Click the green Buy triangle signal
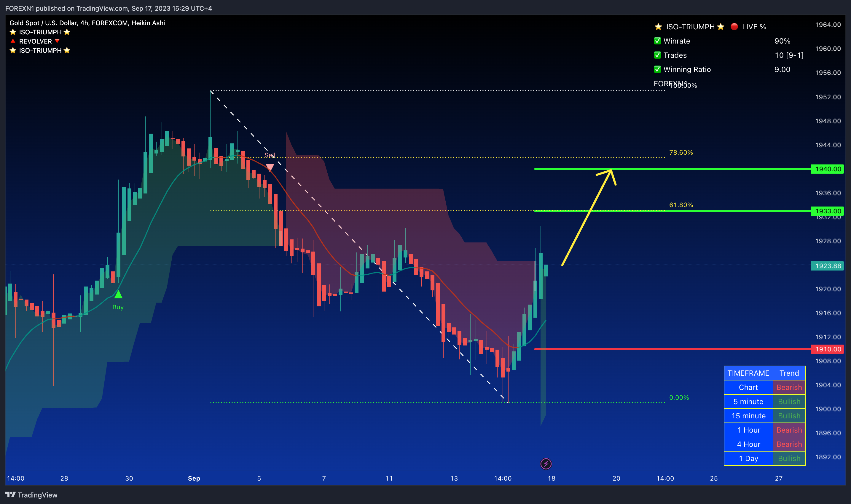The height and width of the screenshot is (504, 851). pyautogui.click(x=118, y=295)
